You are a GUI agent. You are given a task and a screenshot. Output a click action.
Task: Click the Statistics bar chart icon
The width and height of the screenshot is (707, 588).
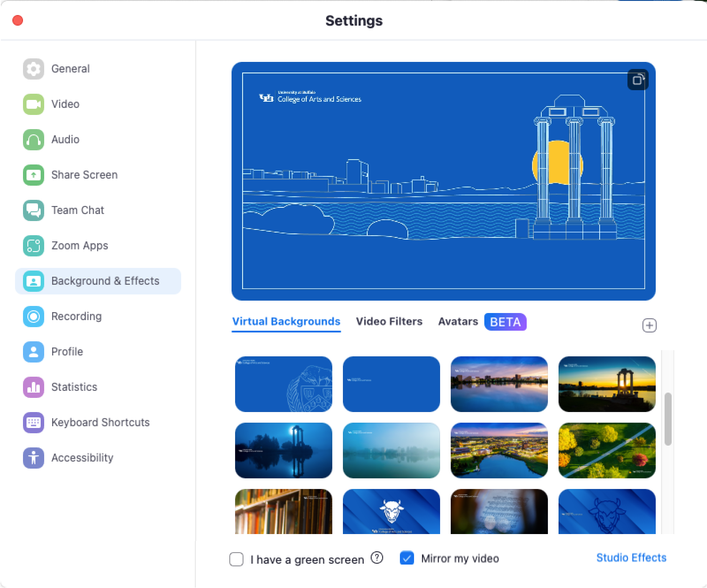pos(34,387)
